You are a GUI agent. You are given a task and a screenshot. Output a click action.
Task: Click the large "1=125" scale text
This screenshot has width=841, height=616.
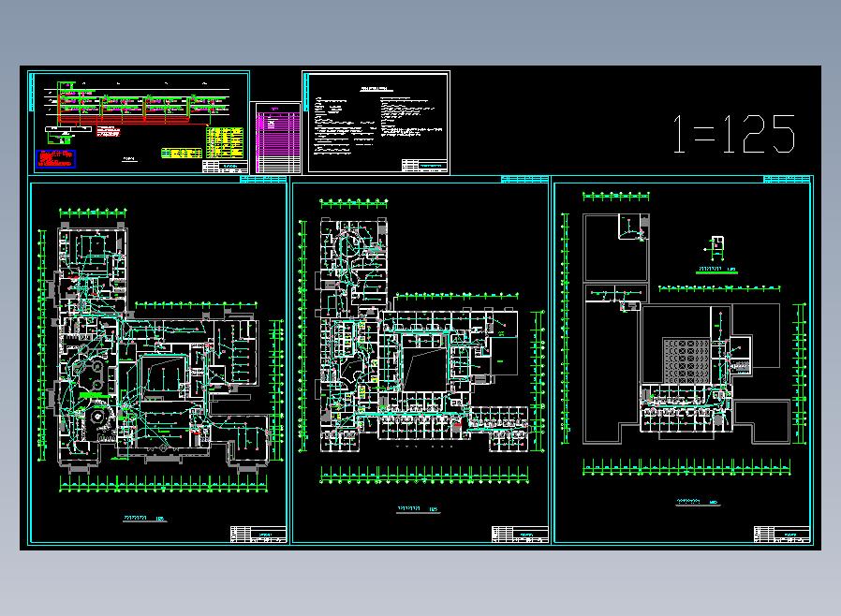tap(733, 134)
